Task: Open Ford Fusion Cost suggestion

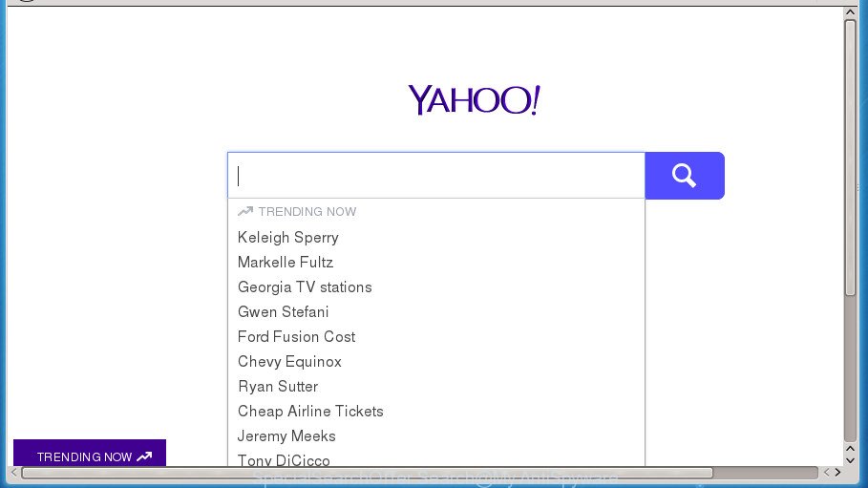Action: (296, 337)
